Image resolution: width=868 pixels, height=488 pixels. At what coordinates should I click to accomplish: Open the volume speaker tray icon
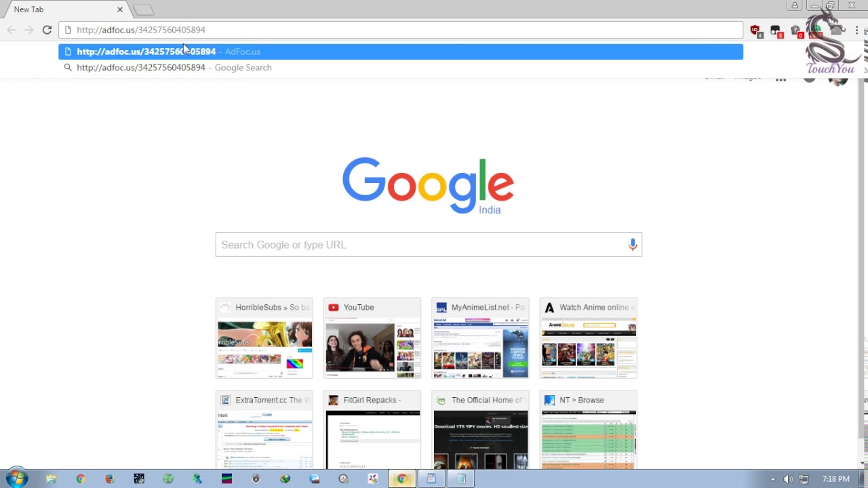(788, 479)
